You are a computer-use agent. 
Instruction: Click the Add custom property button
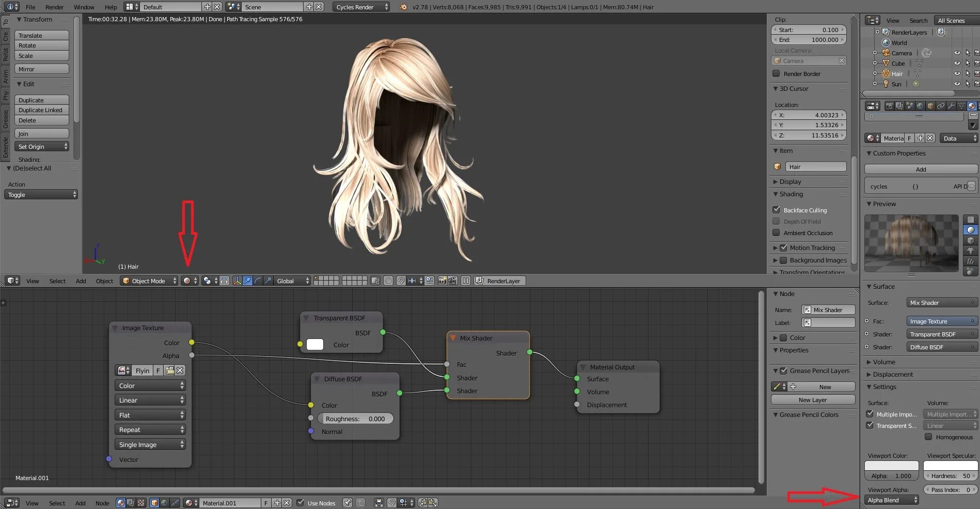tap(921, 169)
